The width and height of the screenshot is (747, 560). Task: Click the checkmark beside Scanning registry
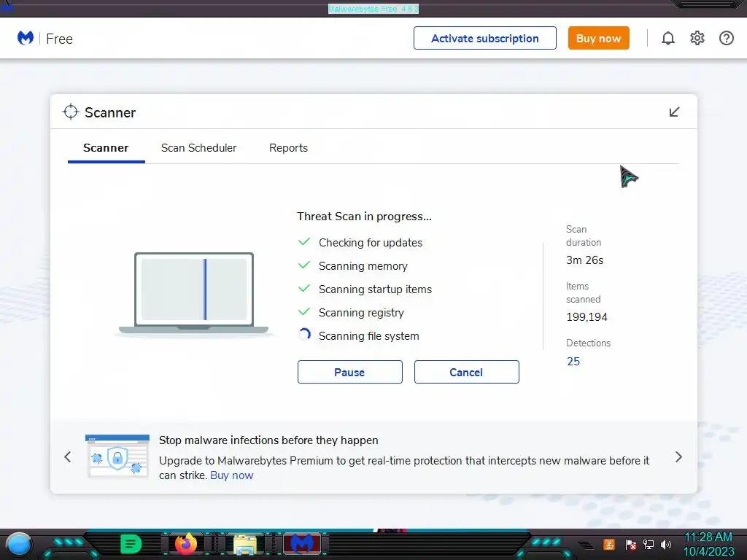point(304,311)
